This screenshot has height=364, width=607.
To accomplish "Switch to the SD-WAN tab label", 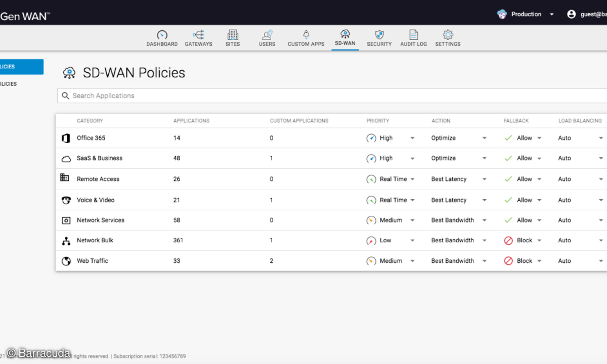I will pos(345,43).
